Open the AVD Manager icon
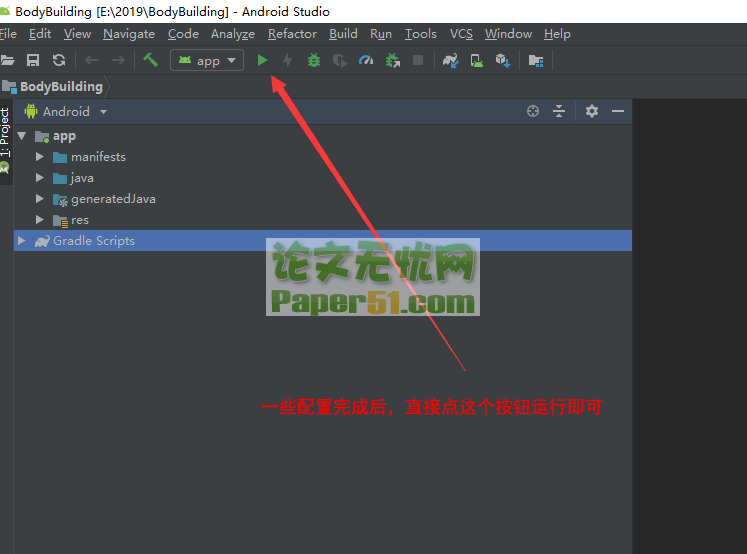 (x=476, y=60)
